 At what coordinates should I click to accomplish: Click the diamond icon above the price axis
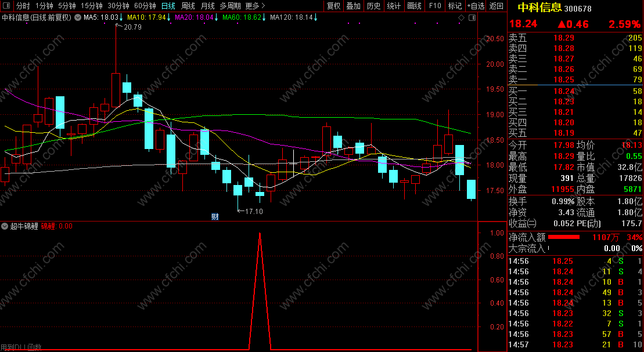click(461, 17)
